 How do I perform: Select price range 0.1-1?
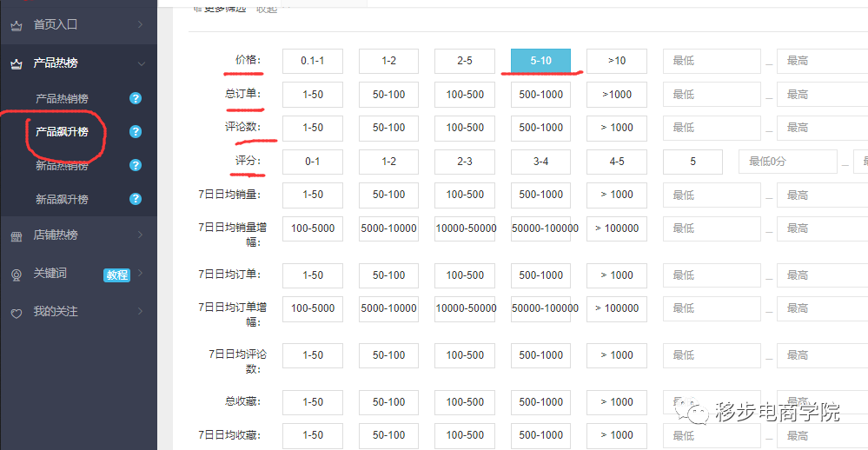(x=313, y=61)
